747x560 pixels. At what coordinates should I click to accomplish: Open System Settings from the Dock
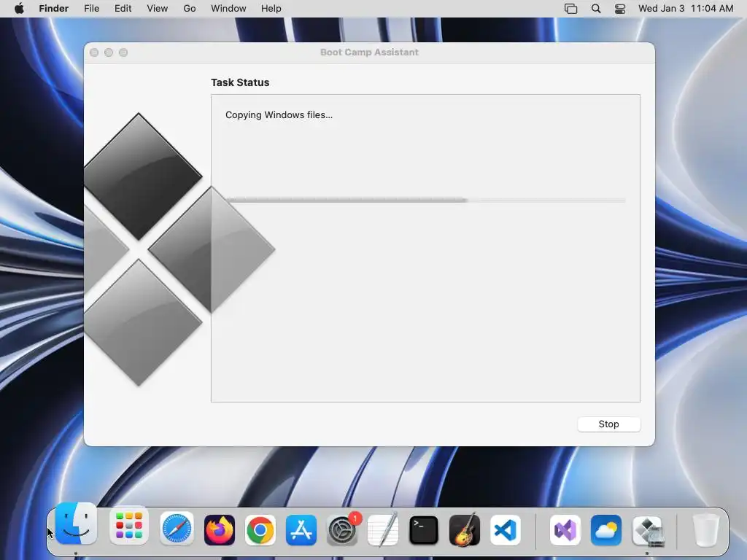coord(342,529)
